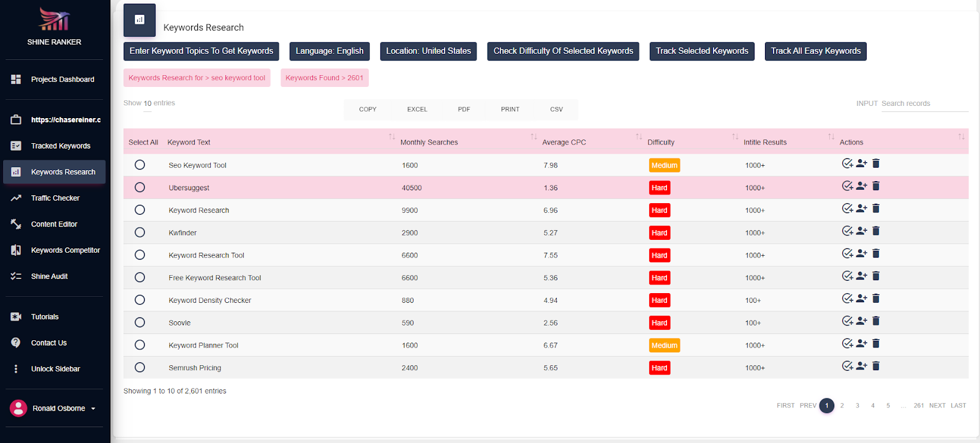
Task: Export the table as PDF
Action: pyautogui.click(x=464, y=110)
